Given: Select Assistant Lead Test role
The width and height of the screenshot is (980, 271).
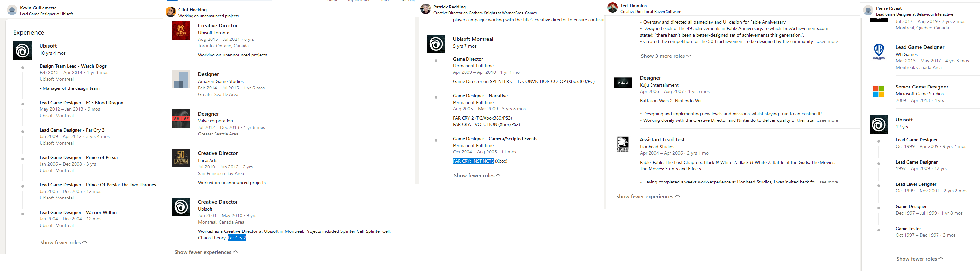Looking at the screenshot, I should (662, 140).
